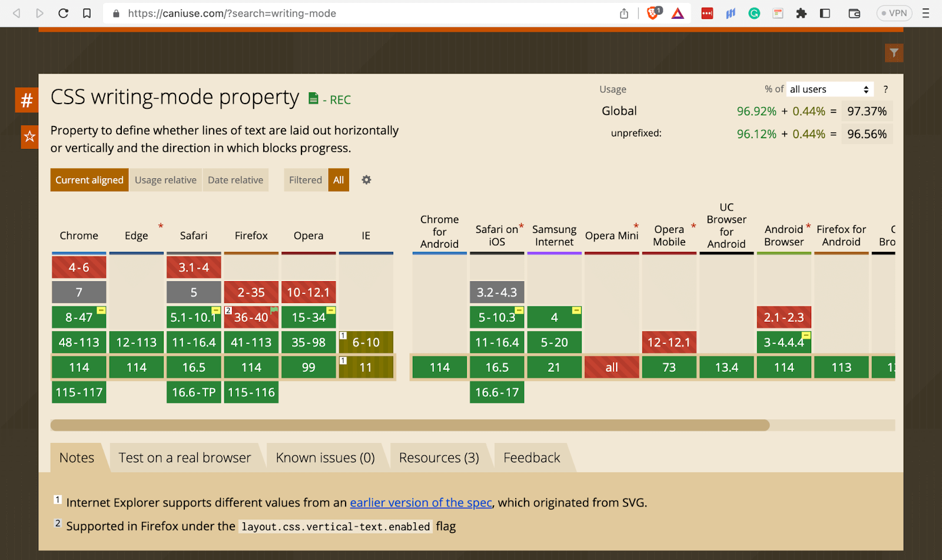Click the Firefox 2-35 version cell
Viewport: 942px width, 560px height.
click(x=251, y=292)
